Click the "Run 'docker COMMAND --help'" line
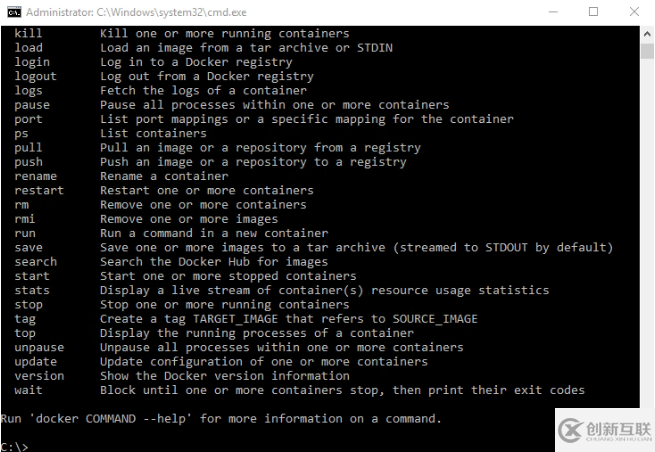Image resolution: width=655 pixels, height=452 pixels. click(221, 419)
